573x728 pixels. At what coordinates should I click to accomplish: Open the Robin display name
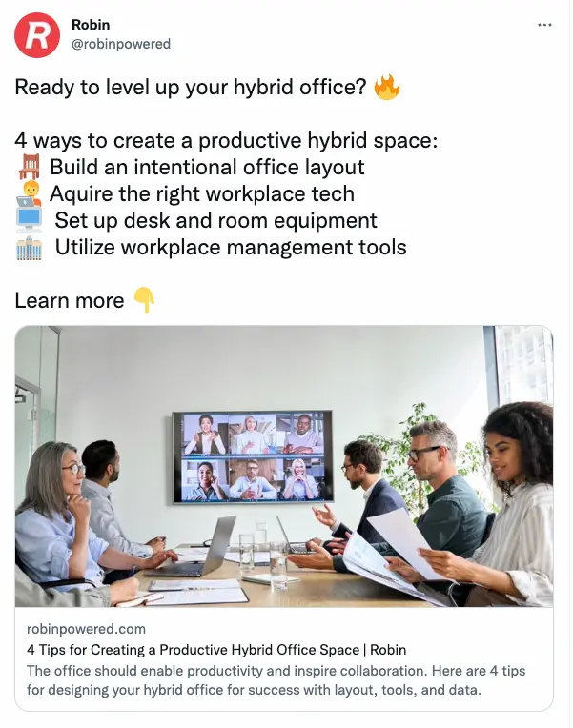pos(91,25)
